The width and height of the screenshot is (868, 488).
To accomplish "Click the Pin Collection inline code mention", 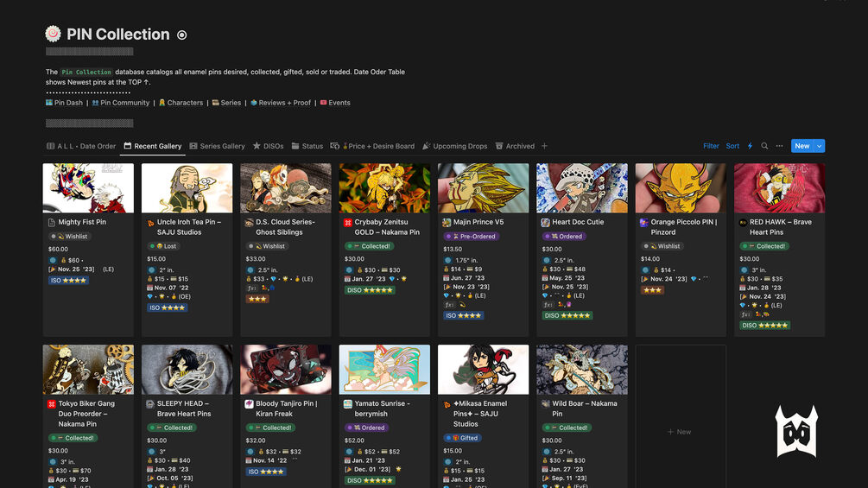I will click(x=86, y=72).
